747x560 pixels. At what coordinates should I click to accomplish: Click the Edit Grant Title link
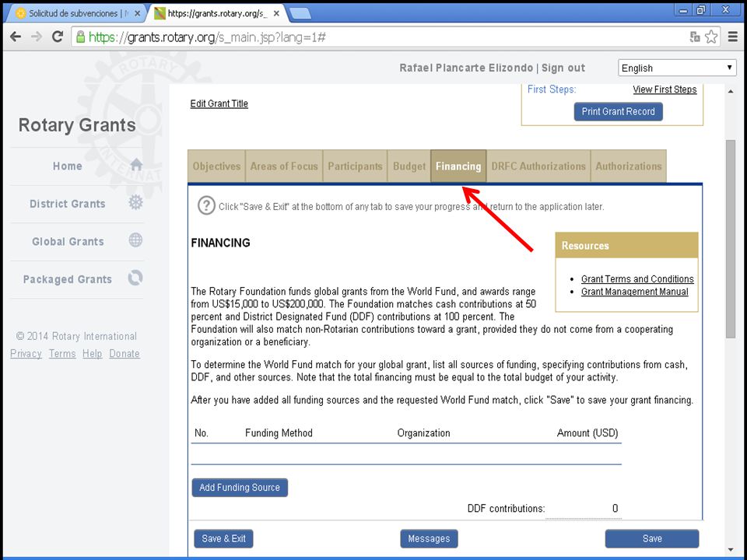point(219,103)
